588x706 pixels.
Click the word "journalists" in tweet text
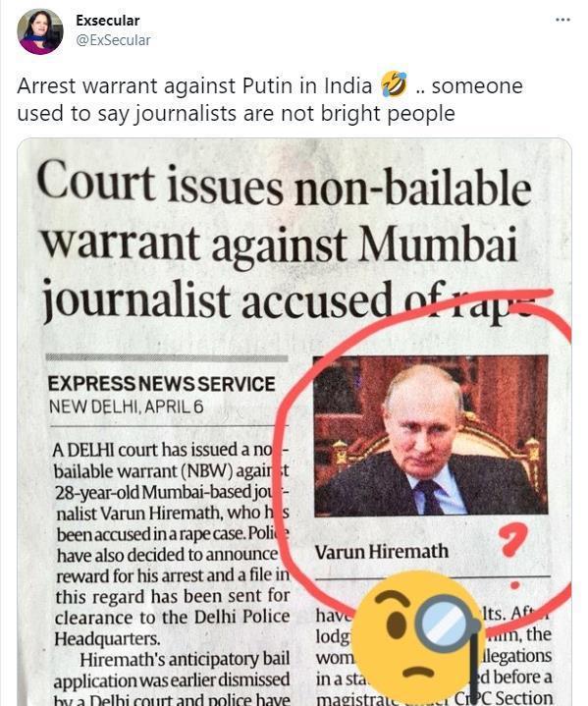pos(186,113)
